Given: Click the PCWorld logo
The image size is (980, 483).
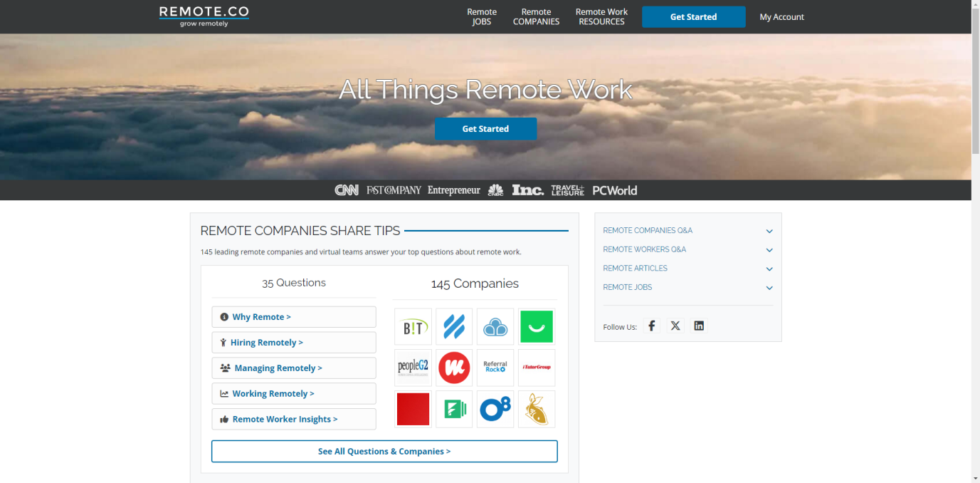Looking at the screenshot, I should [615, 190].
